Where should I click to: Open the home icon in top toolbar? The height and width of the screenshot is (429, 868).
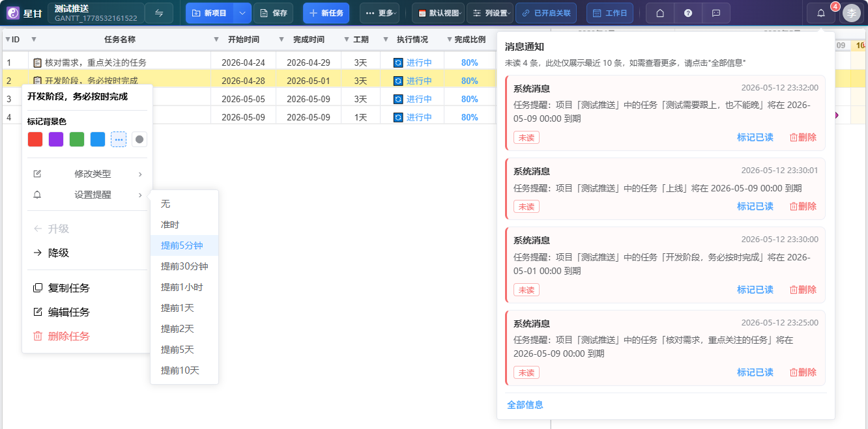(660, 13)
